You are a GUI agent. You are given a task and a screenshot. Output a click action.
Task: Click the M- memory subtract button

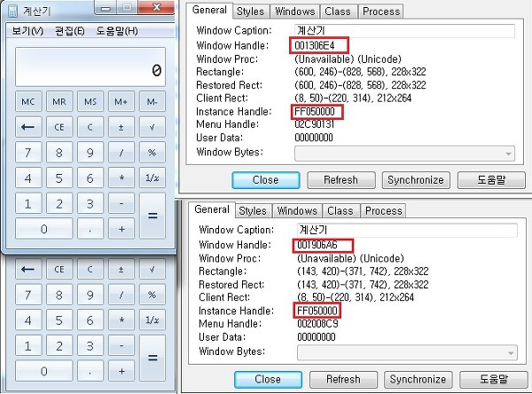[152, 101]
